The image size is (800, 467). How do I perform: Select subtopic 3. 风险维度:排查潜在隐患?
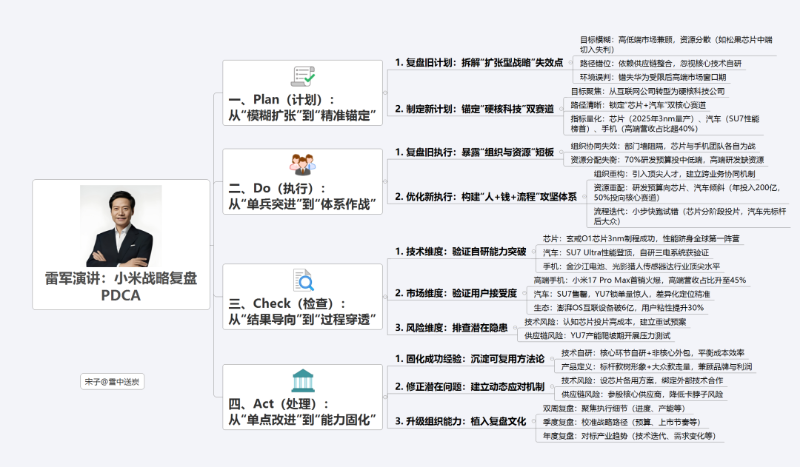pos(451,328)
